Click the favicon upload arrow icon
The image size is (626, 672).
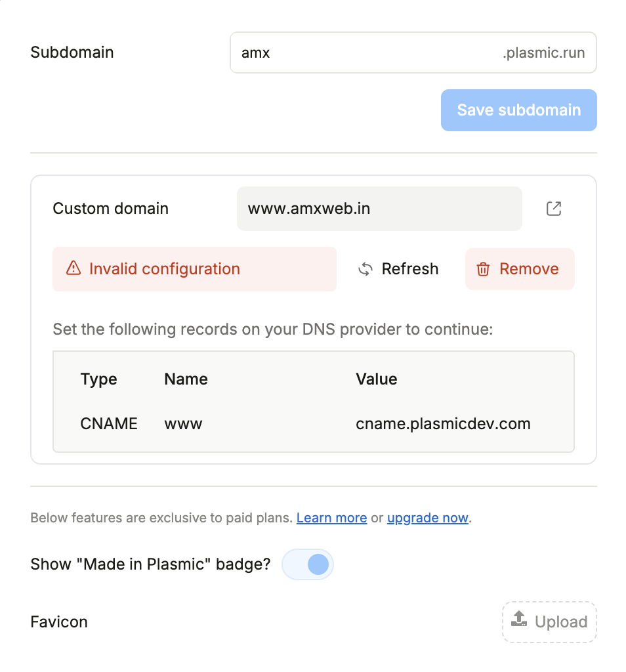[519, 619]
